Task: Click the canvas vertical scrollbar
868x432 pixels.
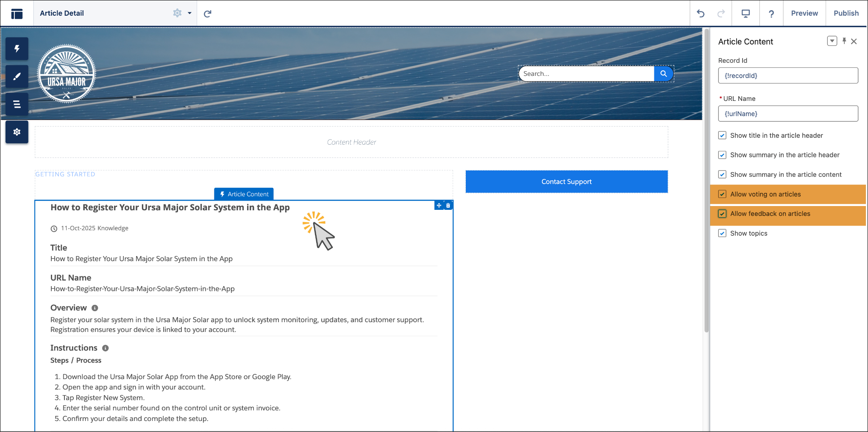Action: point(706,180)
